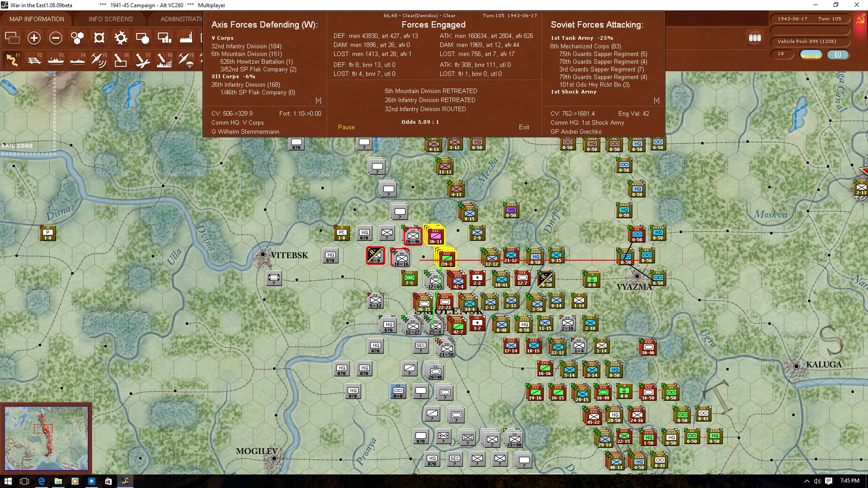This screenshot has height=488, width=868.
Task: Select the 45-22 Soviet unit stack
Action: (x=593, y=416)
